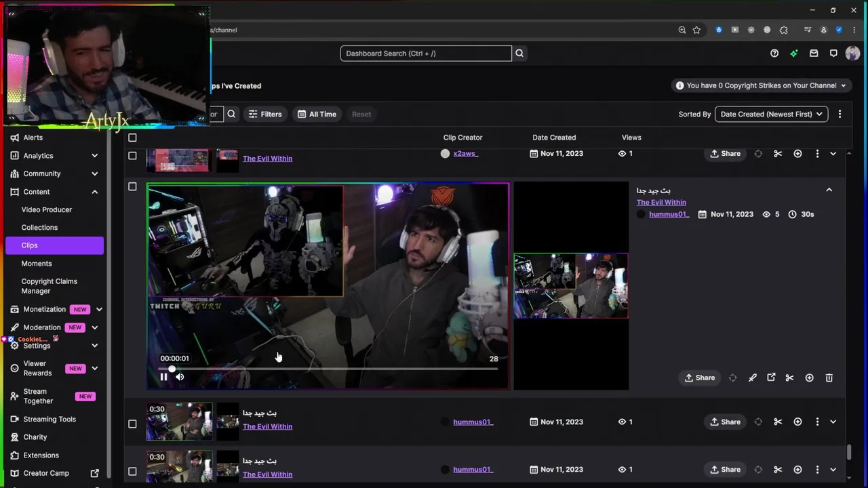The width and height of the screenshot is (868, 488).
Task: Collapse the expanded clip details chevron
Action: (829, 190)
